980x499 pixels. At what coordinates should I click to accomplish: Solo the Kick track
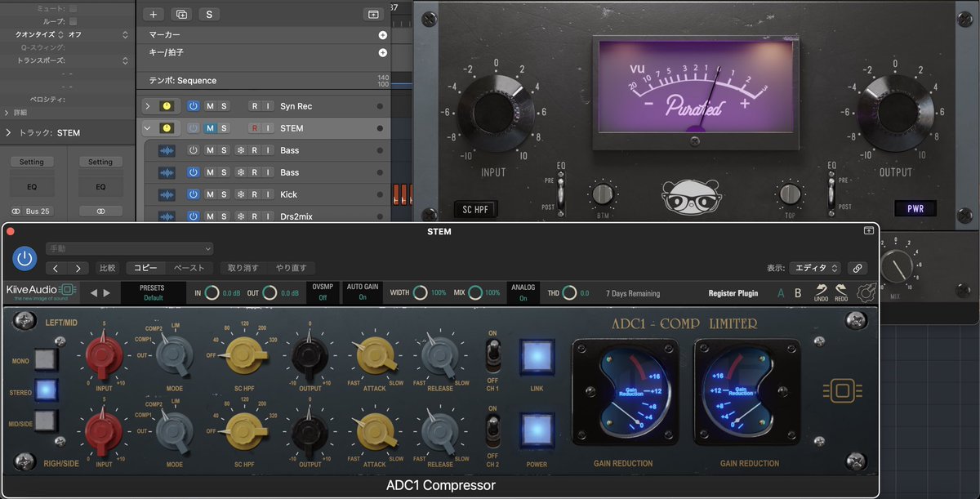click(x=224, y=194)
